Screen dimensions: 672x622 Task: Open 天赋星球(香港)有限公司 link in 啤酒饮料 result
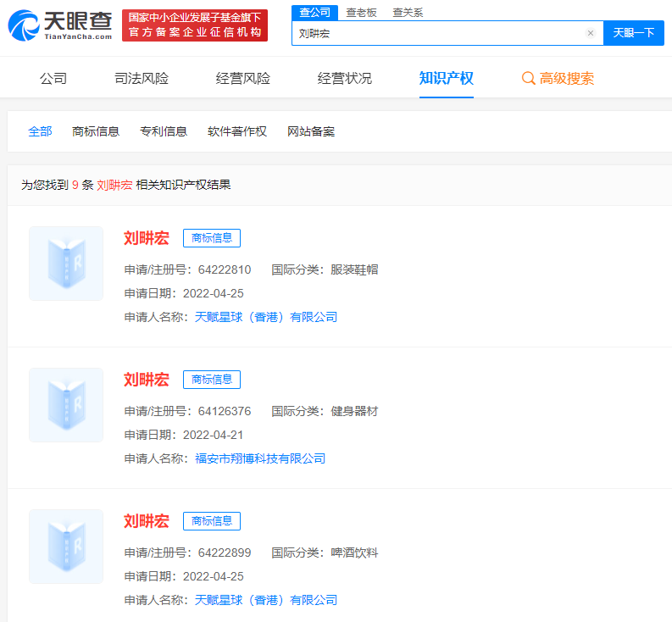coord(266,600)
